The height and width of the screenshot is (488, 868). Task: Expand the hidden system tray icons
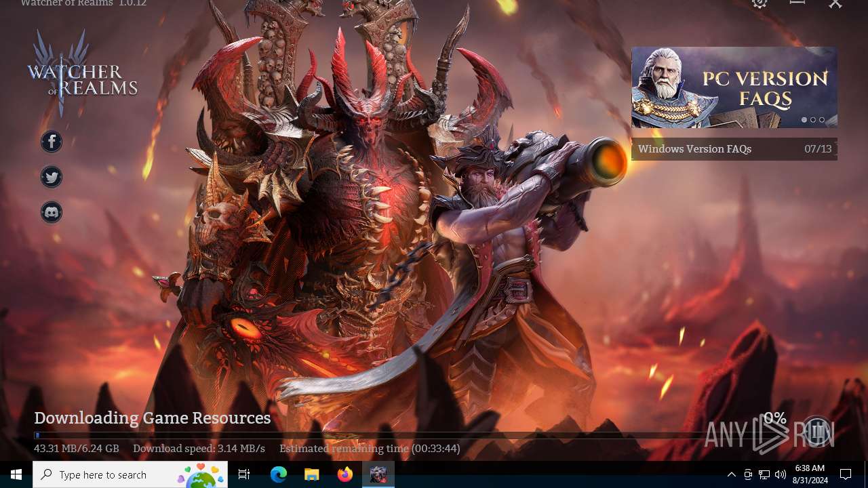tap(731, 474)
